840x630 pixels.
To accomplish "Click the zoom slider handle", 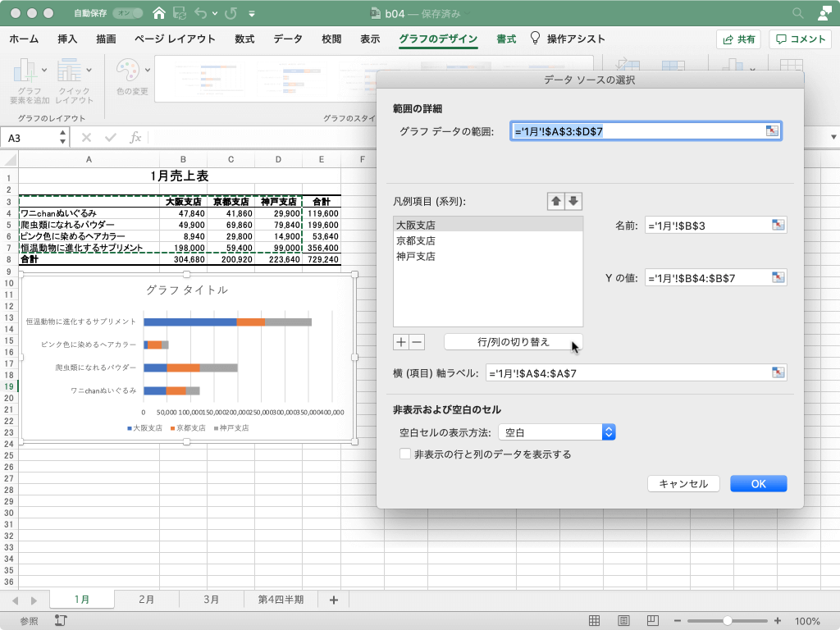I will [x=727, y=620].
